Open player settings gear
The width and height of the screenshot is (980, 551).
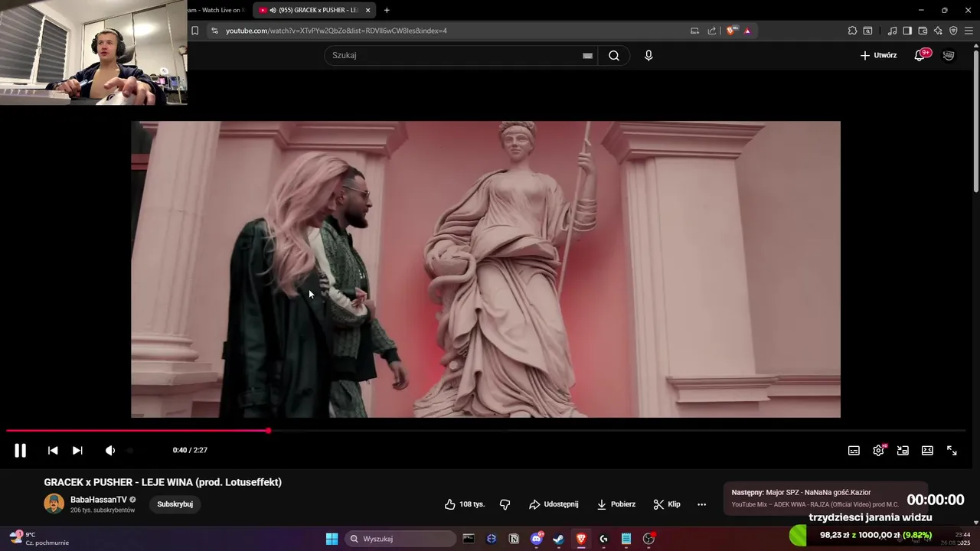[x=878, y=451]
